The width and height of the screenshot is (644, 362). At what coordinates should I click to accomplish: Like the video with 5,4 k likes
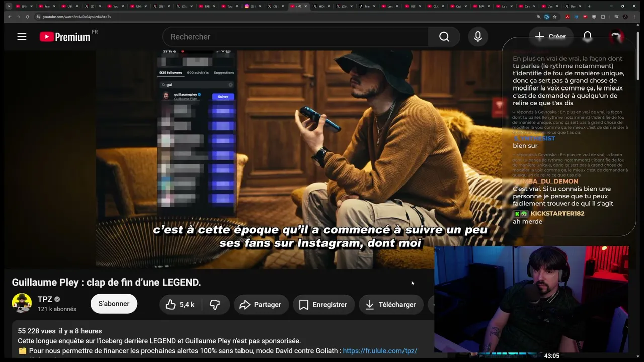[x=180, y=305]
